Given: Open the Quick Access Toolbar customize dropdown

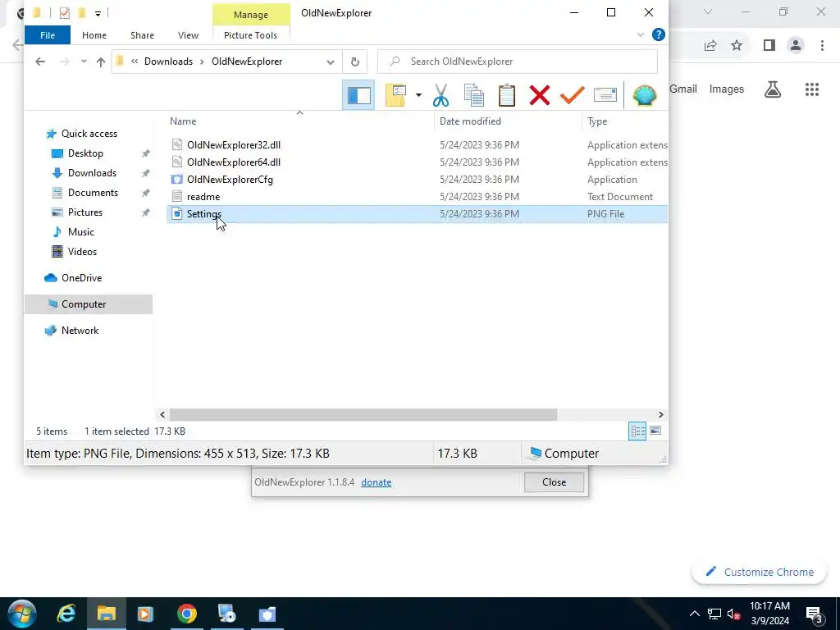Looking at the screenshot, I should pos(98,13).
